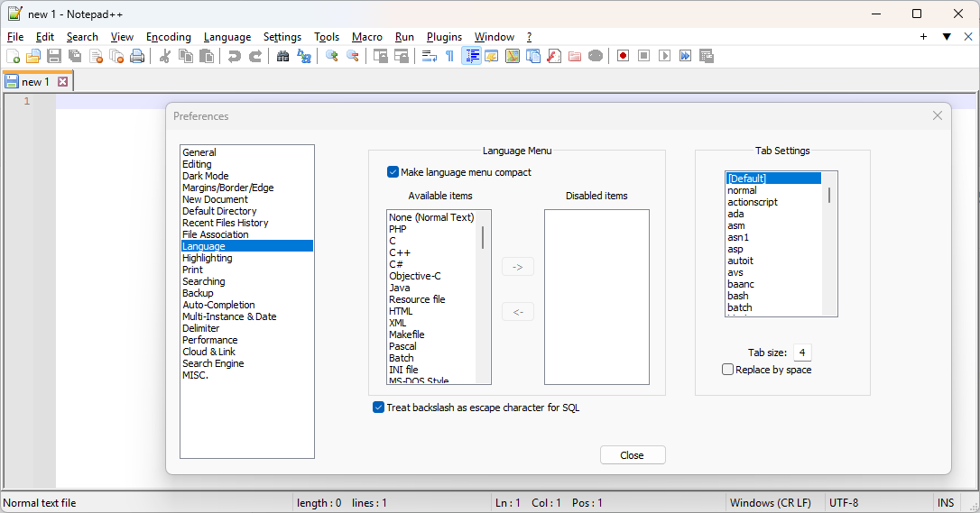Click the Print toolbar icon
Image resolution: width=980 pixels, height=513 pixels.
[x=137, y=56]
